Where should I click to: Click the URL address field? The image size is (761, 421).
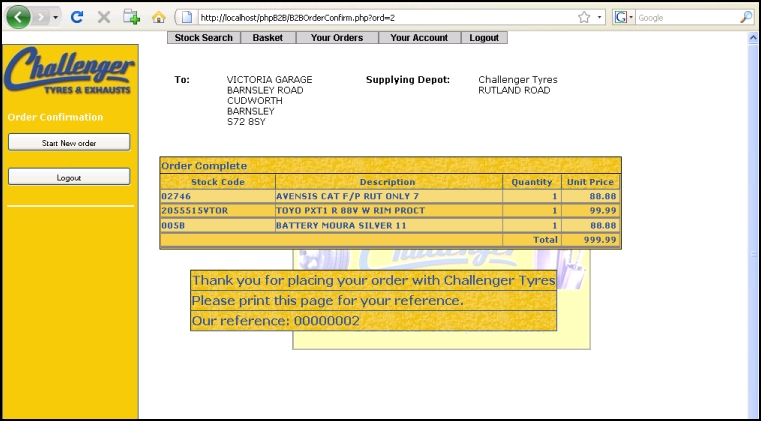386,18
